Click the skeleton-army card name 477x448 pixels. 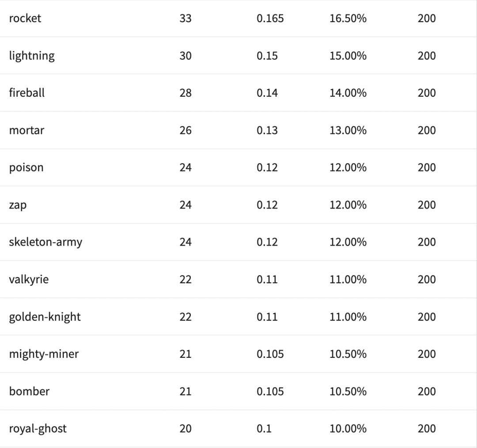pyautogui.click(x=45, y=242)
